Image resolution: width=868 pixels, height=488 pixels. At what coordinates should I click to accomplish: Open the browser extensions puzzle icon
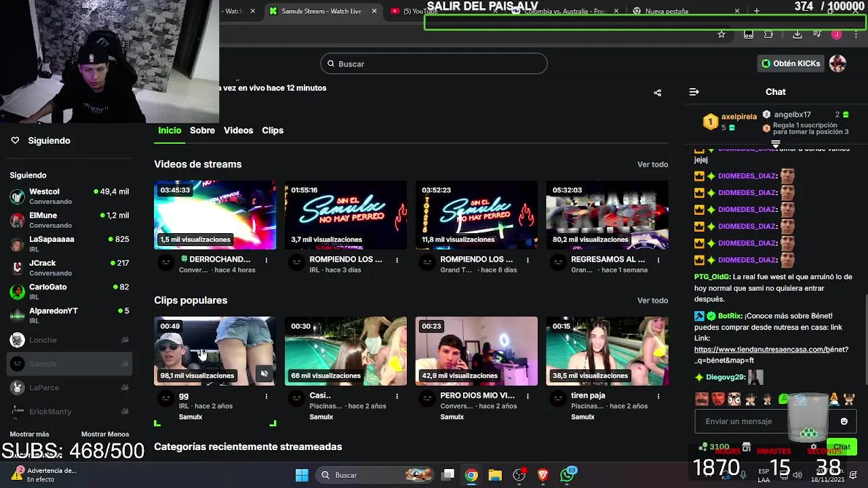click(768, 35)
